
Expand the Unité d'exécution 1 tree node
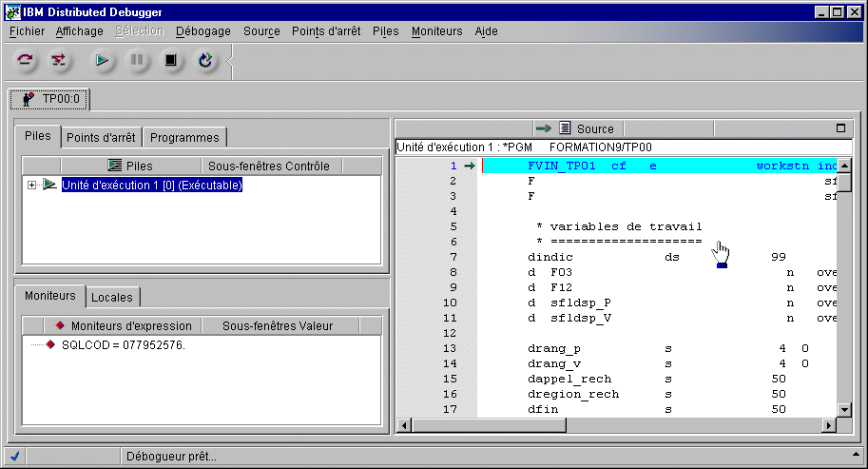tap(31, 185)
